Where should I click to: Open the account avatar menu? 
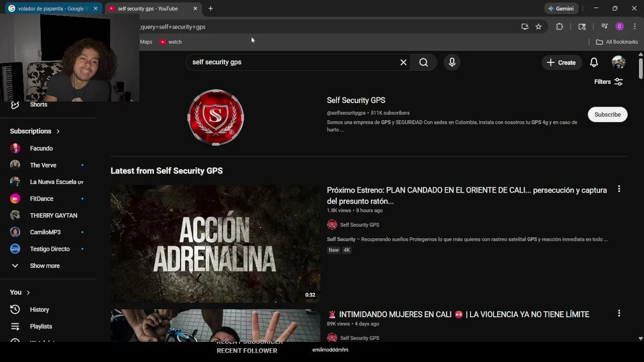pos(618,62)
